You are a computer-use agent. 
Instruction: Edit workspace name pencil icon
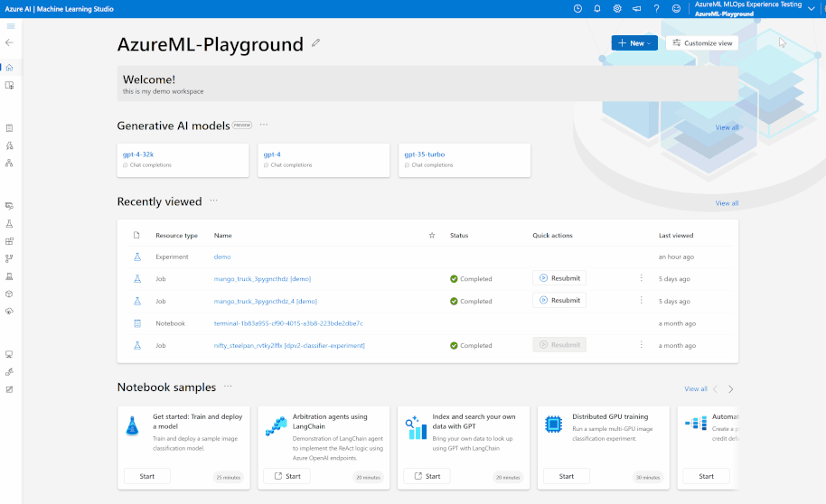[315, 43]
